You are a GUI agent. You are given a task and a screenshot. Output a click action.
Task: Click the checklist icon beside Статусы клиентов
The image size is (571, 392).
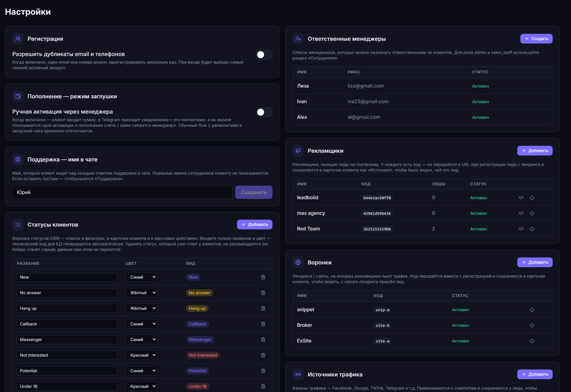pyautogui.click(x=18, y=225)
